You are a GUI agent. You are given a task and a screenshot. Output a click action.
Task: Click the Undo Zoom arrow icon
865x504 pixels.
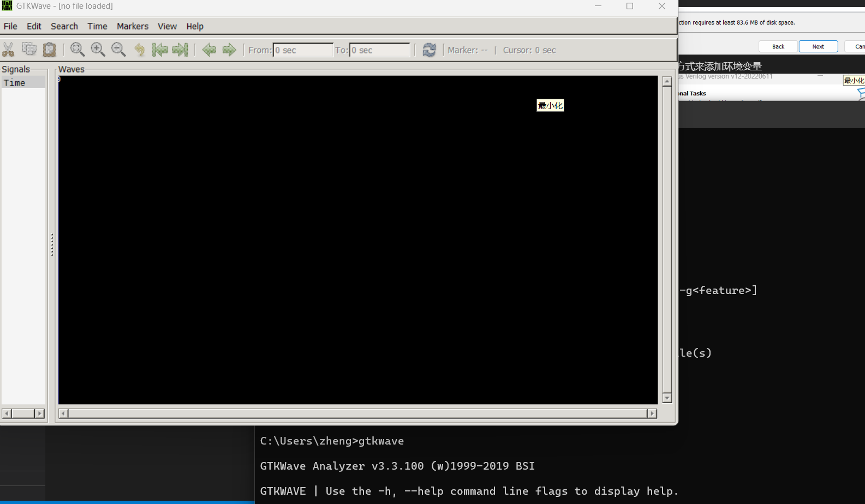tap(140, 50)
